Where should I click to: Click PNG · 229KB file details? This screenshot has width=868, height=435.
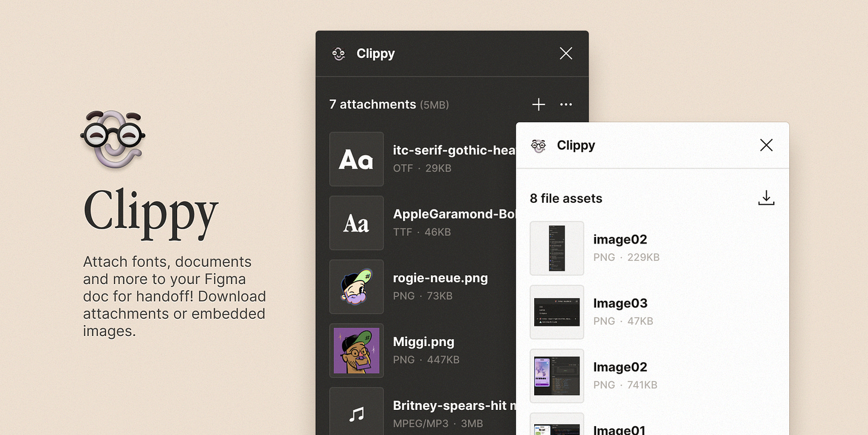click(x=627, y=258)
